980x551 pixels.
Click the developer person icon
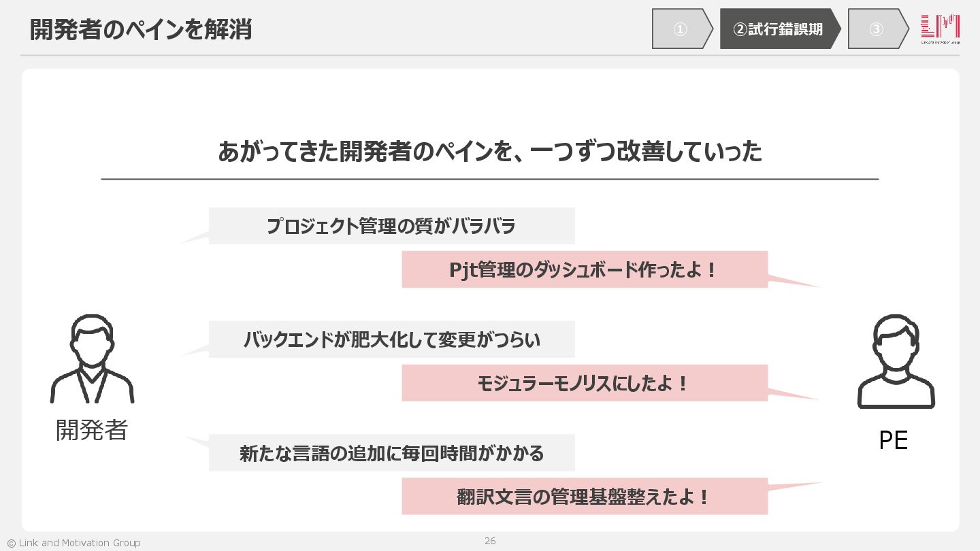point(92,358)
